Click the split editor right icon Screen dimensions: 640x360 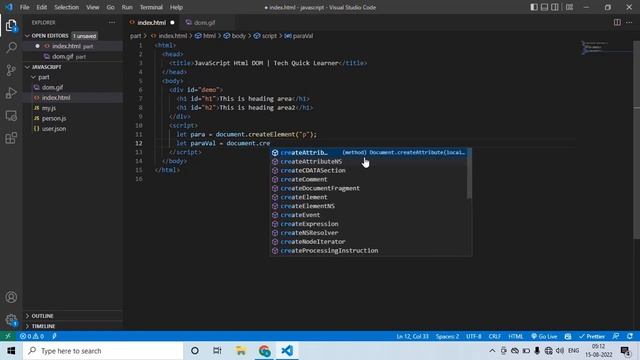[617, 22]
